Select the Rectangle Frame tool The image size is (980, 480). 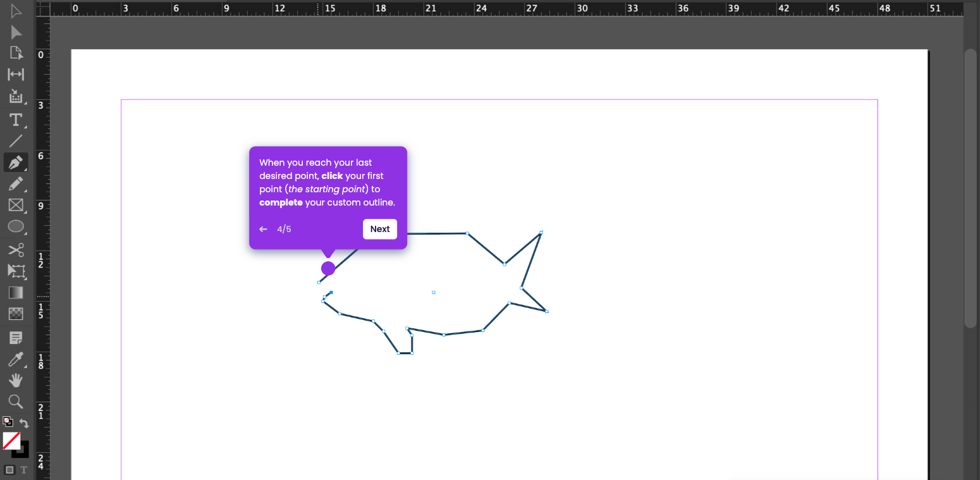click(16, 205)
